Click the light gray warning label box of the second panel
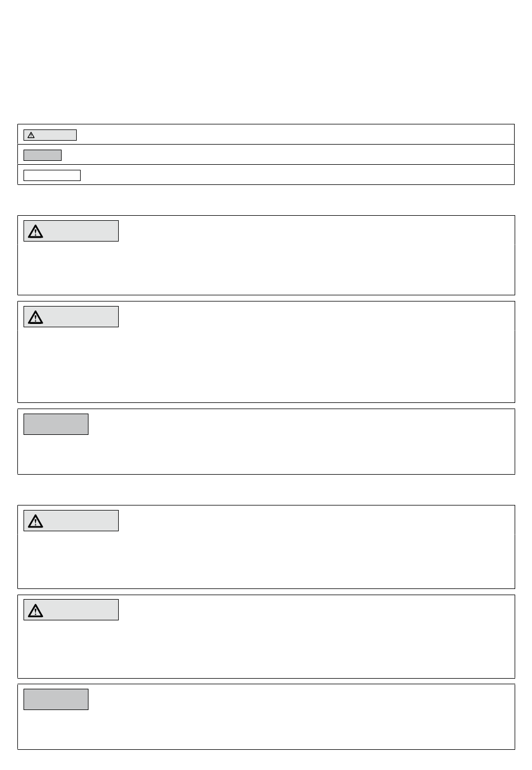The image size is (532, 770). (71, 317)
